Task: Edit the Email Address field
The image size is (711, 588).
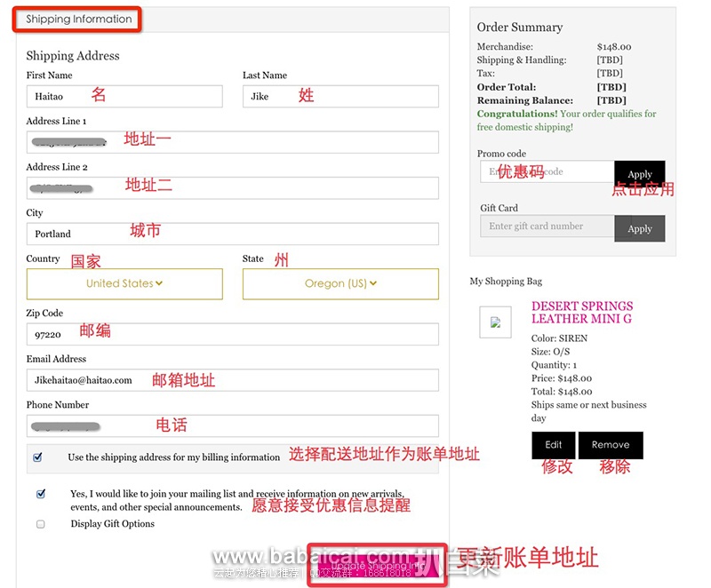Action: point(233,380)
